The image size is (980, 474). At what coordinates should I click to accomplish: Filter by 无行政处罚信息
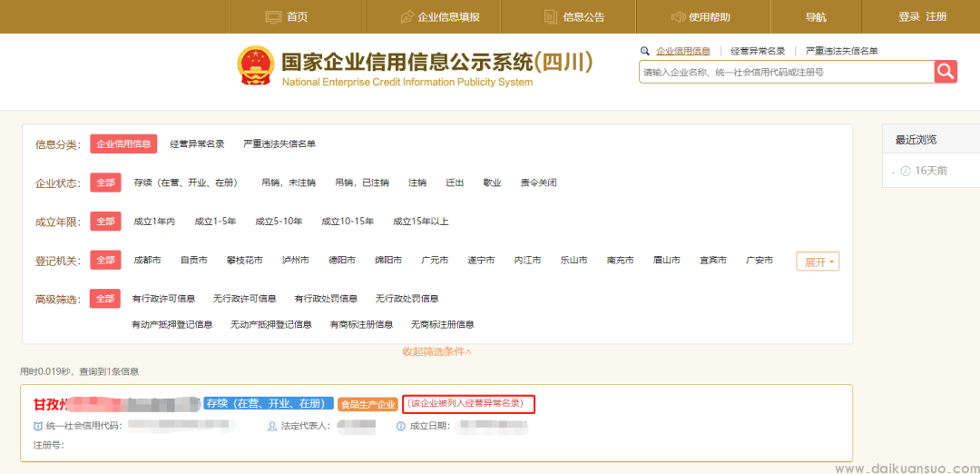pos(407,298)
